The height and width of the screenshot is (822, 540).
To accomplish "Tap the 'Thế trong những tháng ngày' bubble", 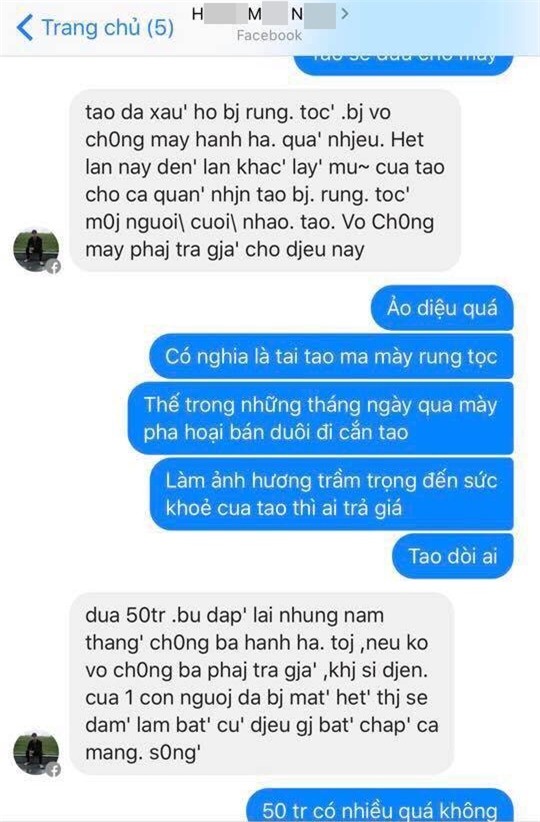I will (320, 418).
